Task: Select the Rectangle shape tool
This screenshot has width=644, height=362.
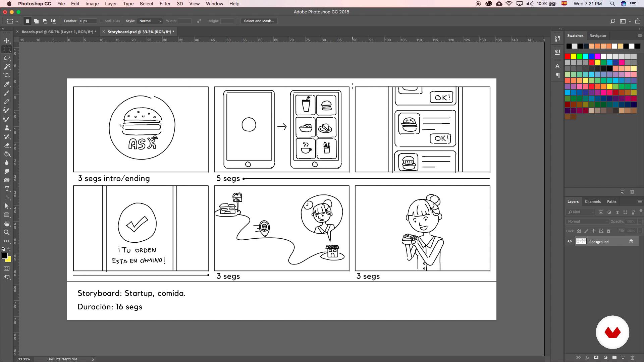Action: pyautogui.click(x=7, y=215)
